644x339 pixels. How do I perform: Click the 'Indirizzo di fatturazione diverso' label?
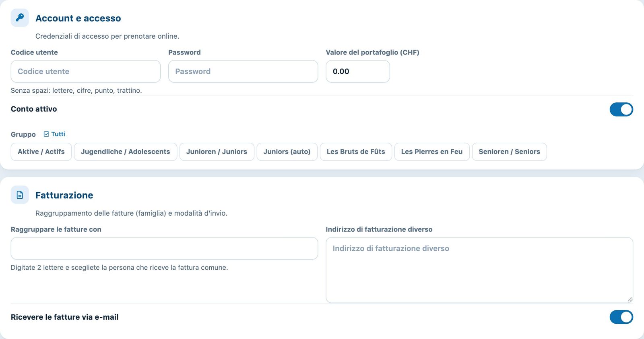[x=379, y=229]
